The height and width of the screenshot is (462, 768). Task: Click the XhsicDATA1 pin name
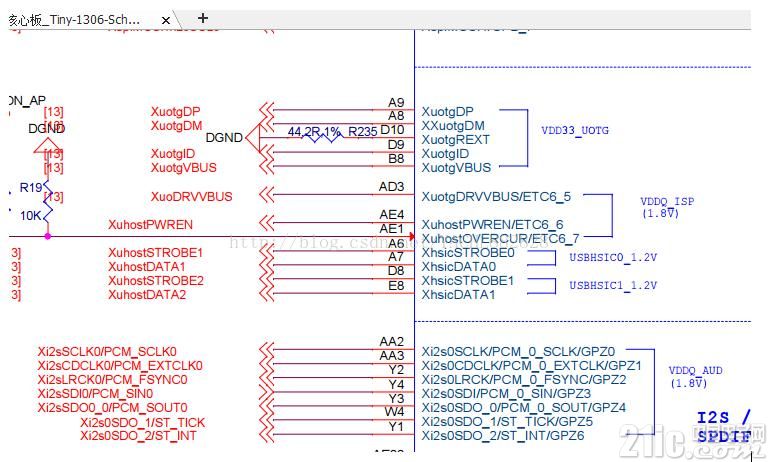458,295
